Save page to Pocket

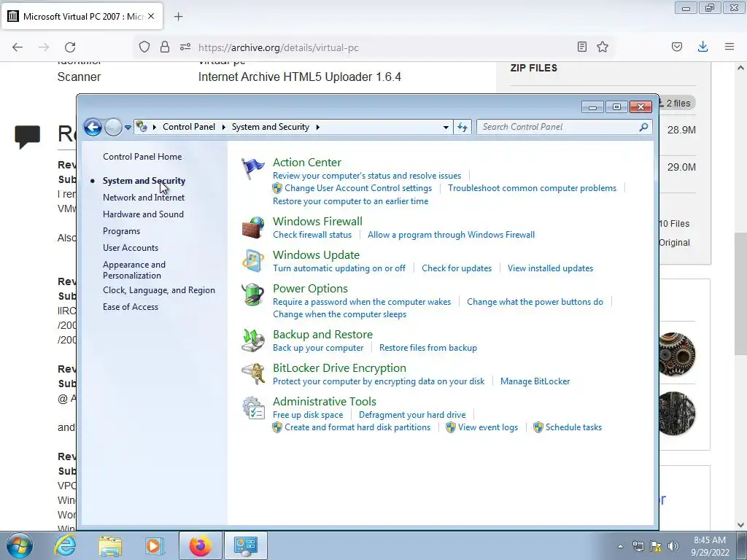point(677,47)
